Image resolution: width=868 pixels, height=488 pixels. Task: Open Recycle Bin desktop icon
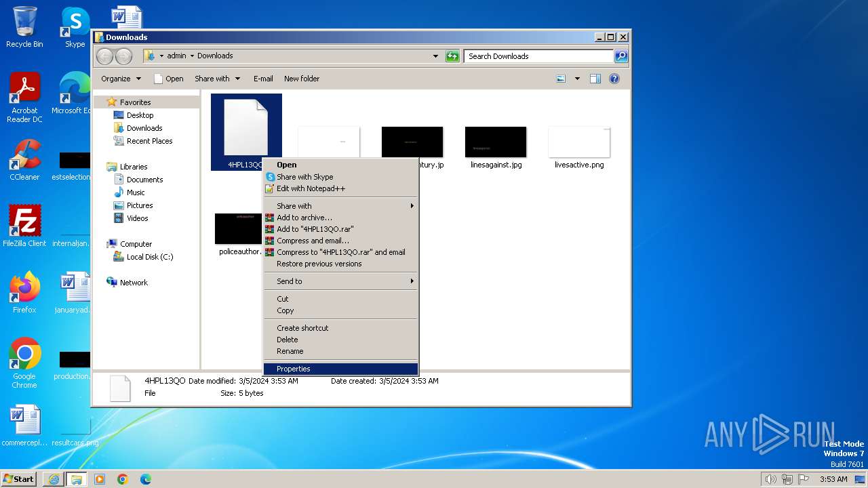tap(24, 27)
